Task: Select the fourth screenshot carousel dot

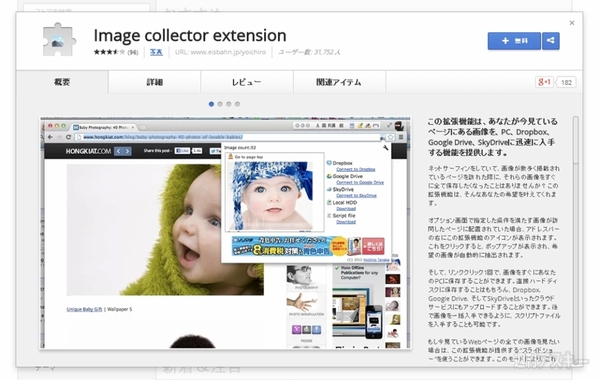Action: [x=238, y=104]
